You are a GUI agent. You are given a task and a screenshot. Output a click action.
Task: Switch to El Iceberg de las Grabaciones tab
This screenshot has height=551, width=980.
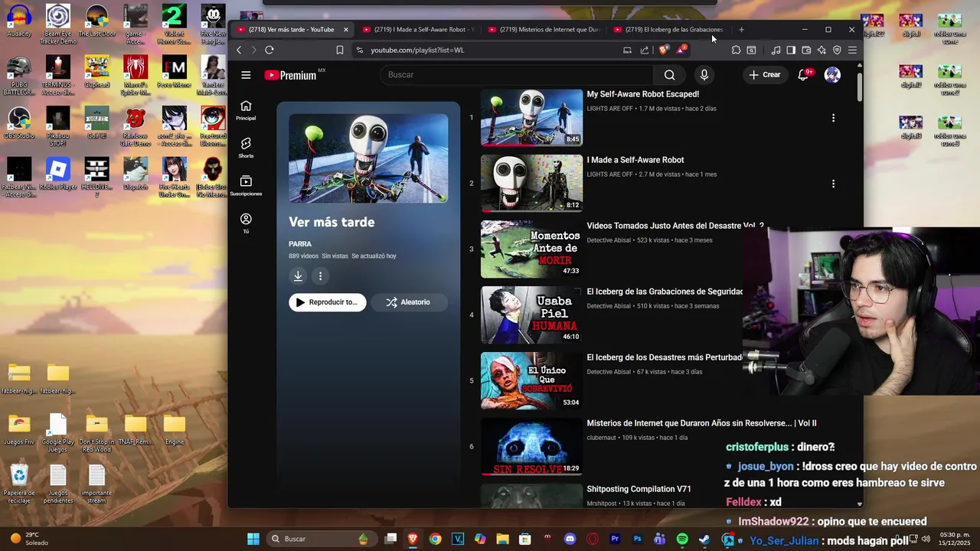[x=668, y=29]
